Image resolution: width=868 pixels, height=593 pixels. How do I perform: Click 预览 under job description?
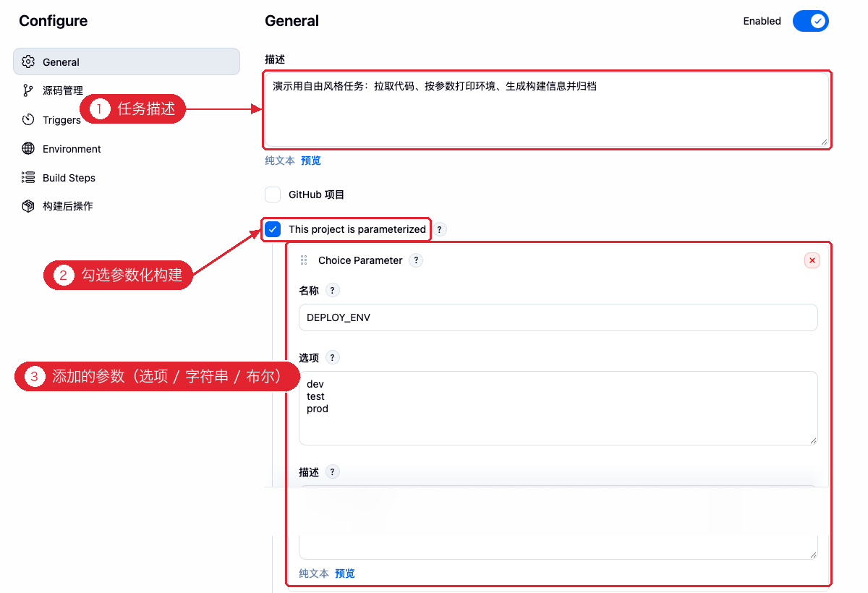pos(311,161)
